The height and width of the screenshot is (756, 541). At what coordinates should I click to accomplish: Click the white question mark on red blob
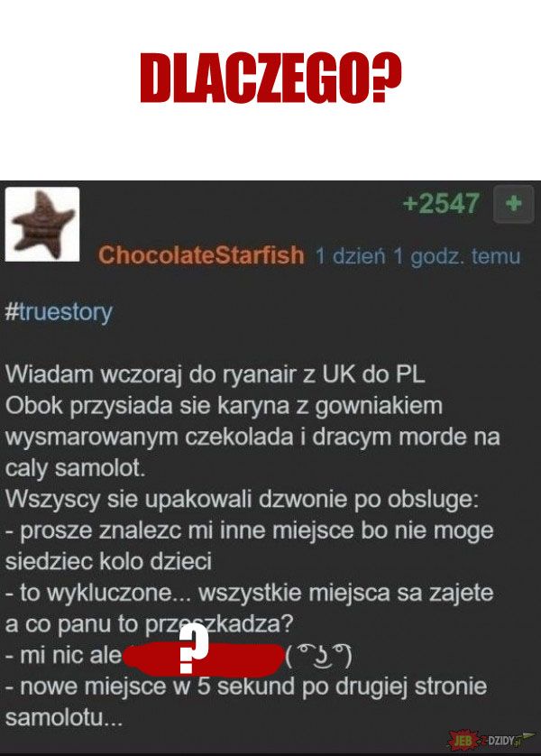193,648
